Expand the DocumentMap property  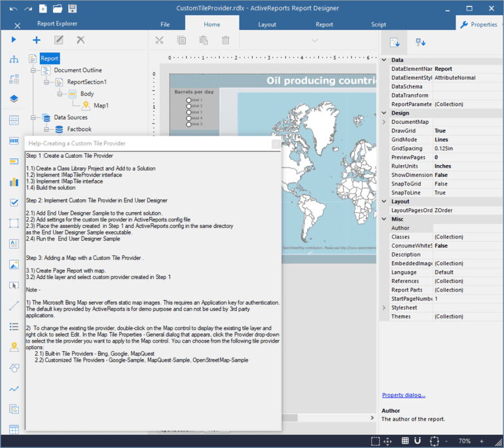pos(384,122)
